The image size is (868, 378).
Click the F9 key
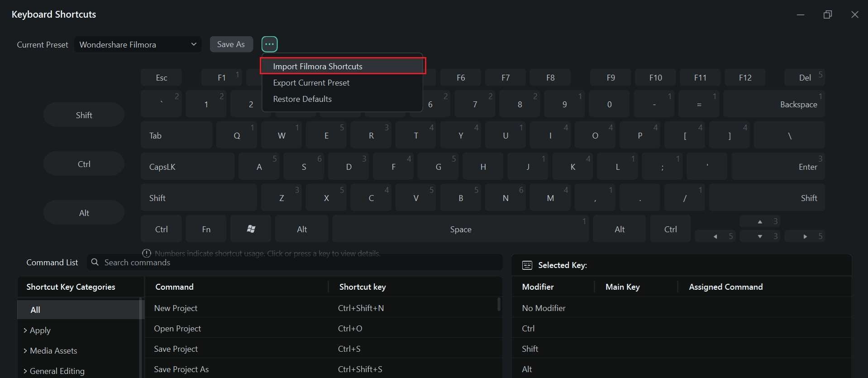[x=610, y=77]
